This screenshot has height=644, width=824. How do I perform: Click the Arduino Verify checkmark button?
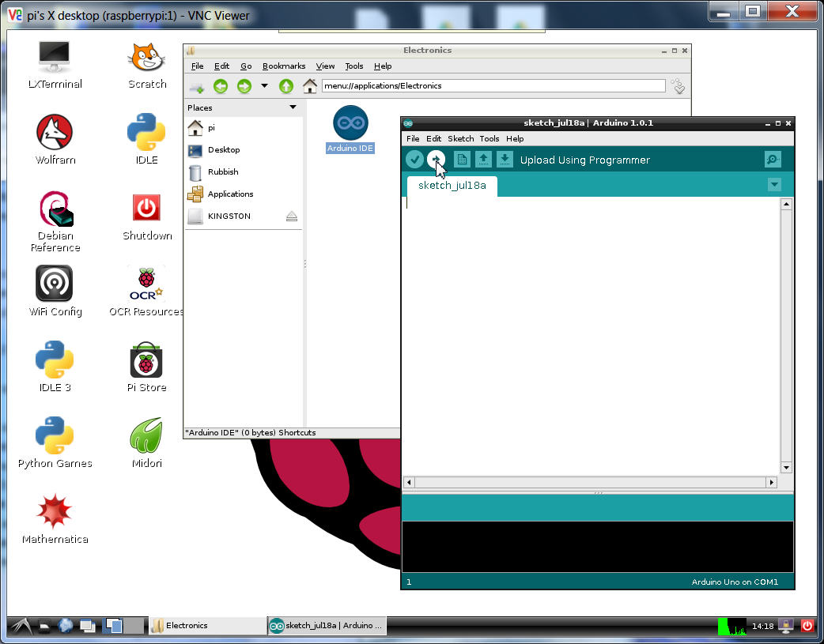[x=414, y=160]
